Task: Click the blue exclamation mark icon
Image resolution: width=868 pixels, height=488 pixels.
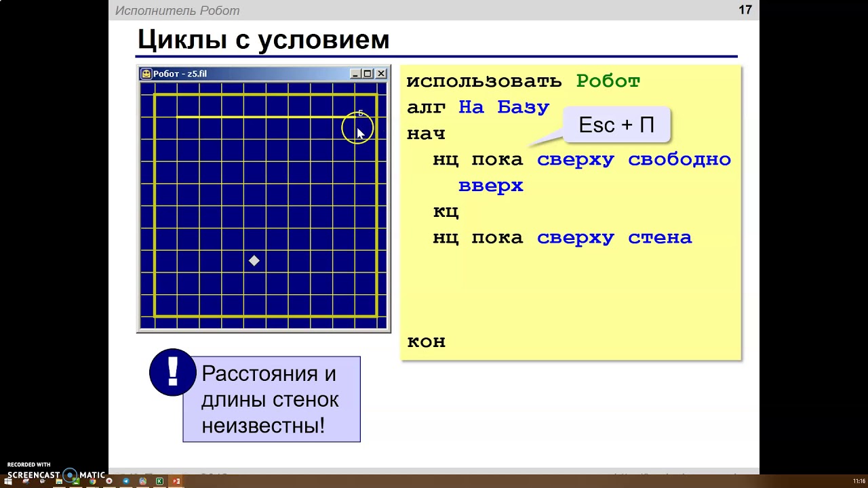Action: click(x=173, y=372)
